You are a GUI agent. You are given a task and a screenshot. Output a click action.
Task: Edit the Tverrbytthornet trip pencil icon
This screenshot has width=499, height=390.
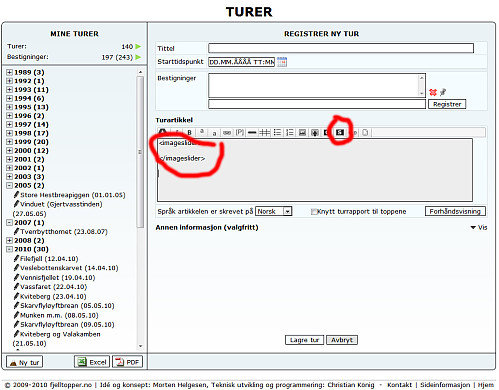tap(16, 231)
